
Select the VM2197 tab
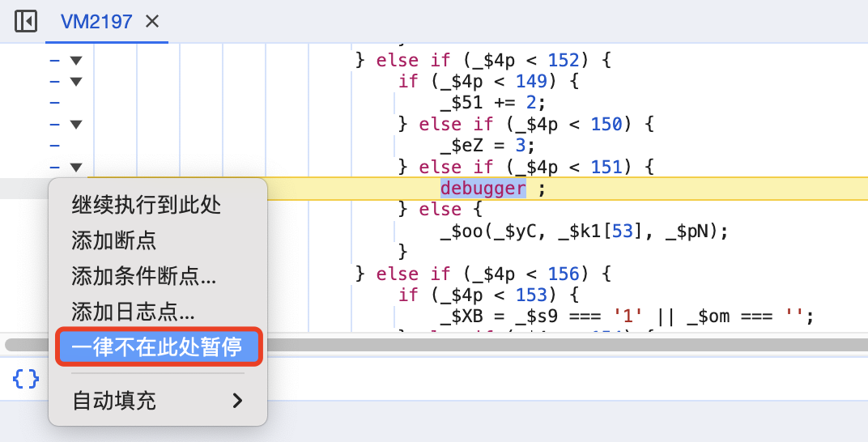coord(96,22)
